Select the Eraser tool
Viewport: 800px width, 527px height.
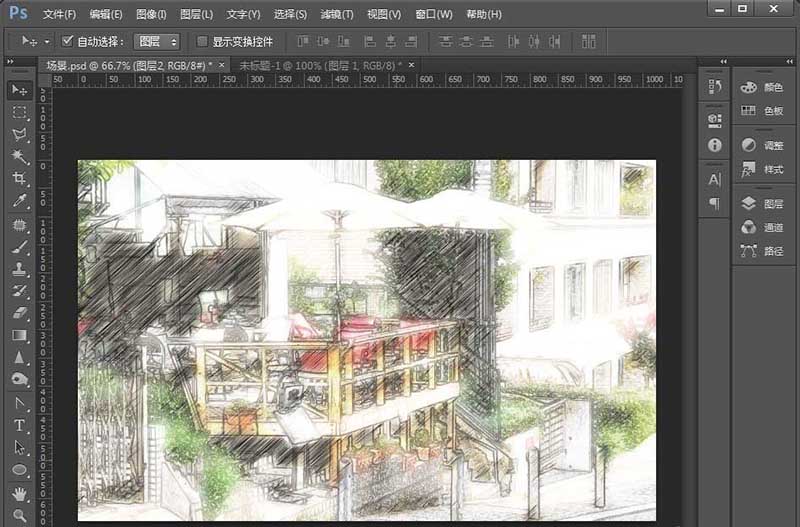click(x=19, y=313)
